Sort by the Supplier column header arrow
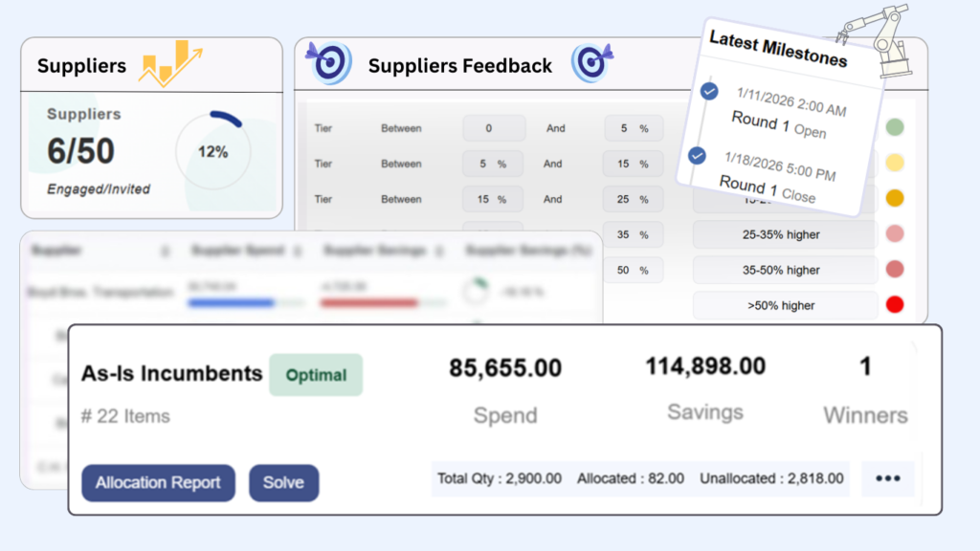This screenshot has height=551, width=980. (165, 251)
